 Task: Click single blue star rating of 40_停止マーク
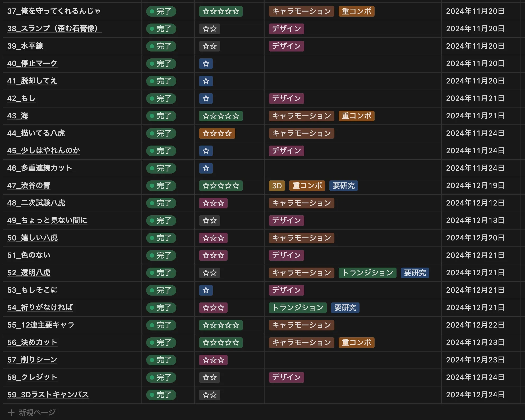point(206,64)
